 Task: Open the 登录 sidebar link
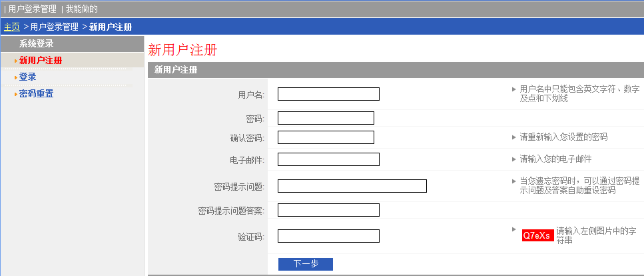(x=27, y=77)
